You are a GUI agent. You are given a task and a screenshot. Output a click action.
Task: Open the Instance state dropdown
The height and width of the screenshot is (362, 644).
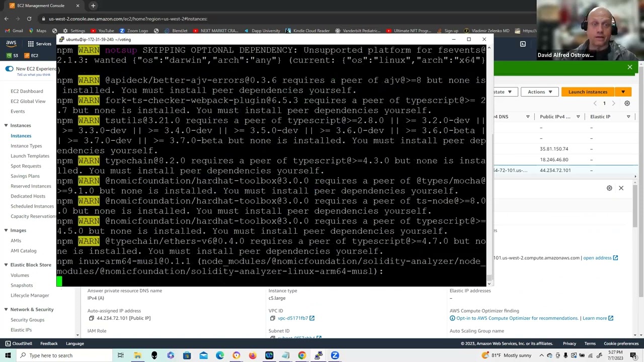point(504,92)
